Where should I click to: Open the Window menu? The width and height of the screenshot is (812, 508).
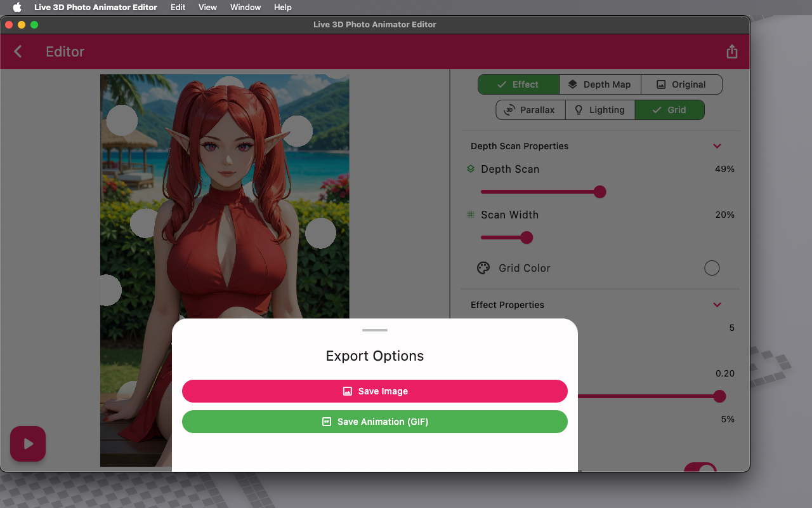(246, 7)
